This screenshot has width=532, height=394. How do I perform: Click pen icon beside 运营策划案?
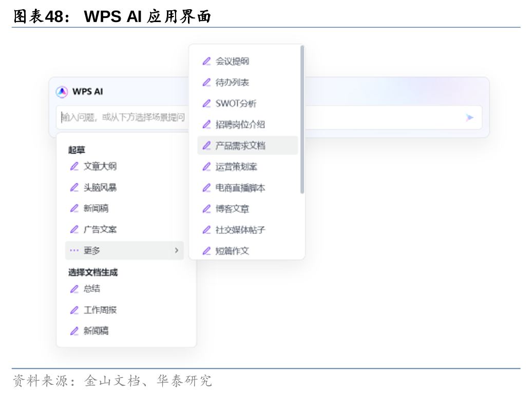tap(206, 167)
